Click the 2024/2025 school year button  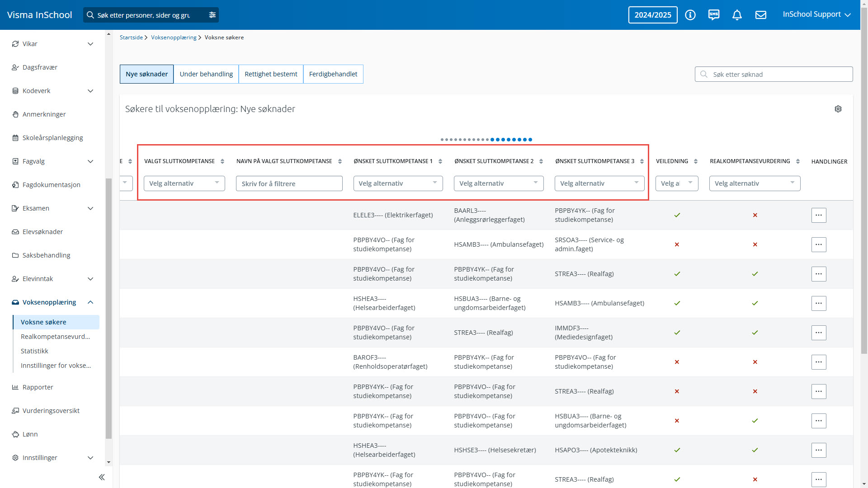[652, 15]
